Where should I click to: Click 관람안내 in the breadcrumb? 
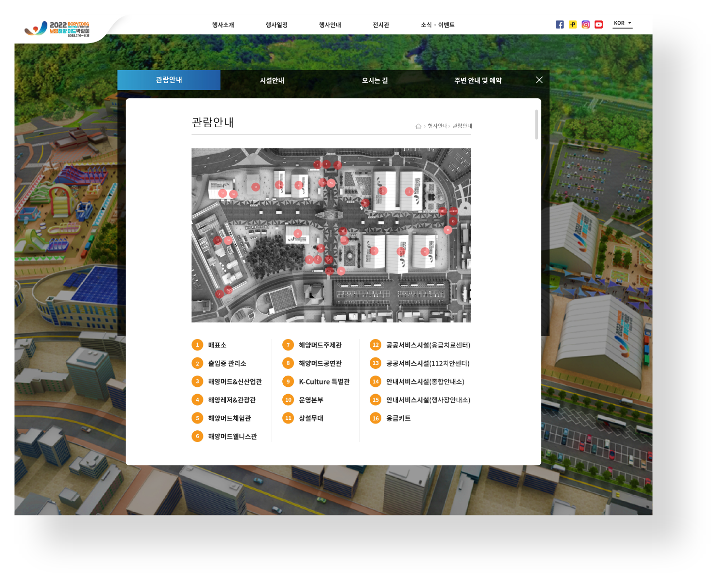(462, 126)
